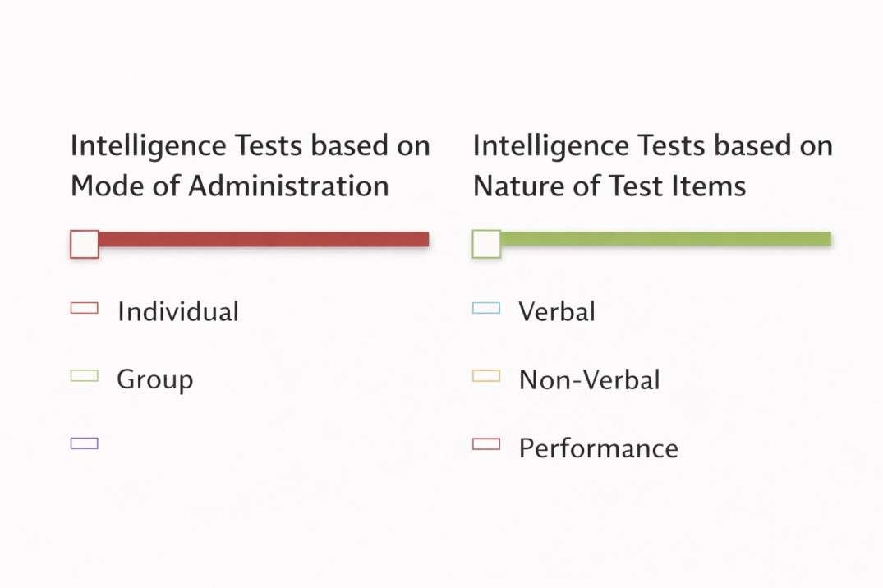Image resolution: width=883 pixels, height=588 pixels.
Task: Click the word "Administration" in the left heading
Action: pyautogui.click(x=288, y=186)
